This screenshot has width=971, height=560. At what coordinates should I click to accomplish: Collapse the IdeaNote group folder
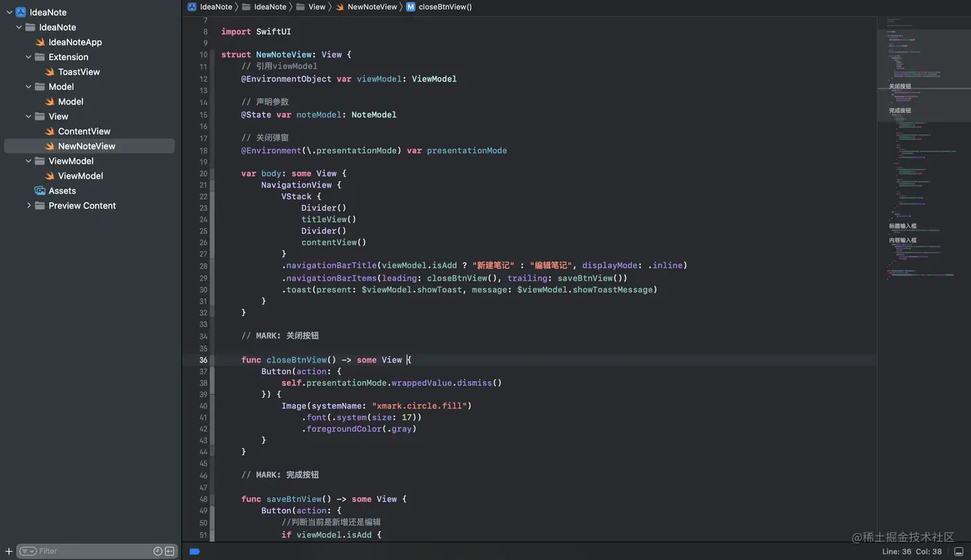click(x=19, y=27)
